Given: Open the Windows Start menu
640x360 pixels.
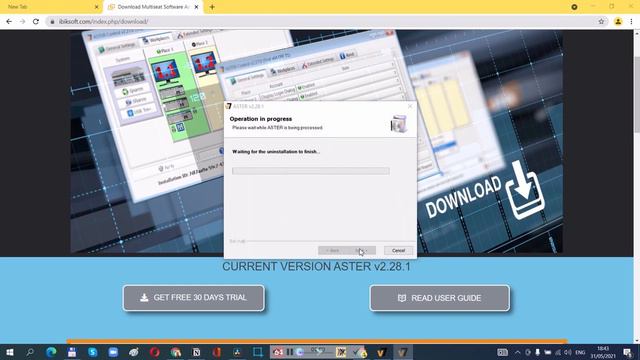Looking at the screenshot, I should (9, 352).
